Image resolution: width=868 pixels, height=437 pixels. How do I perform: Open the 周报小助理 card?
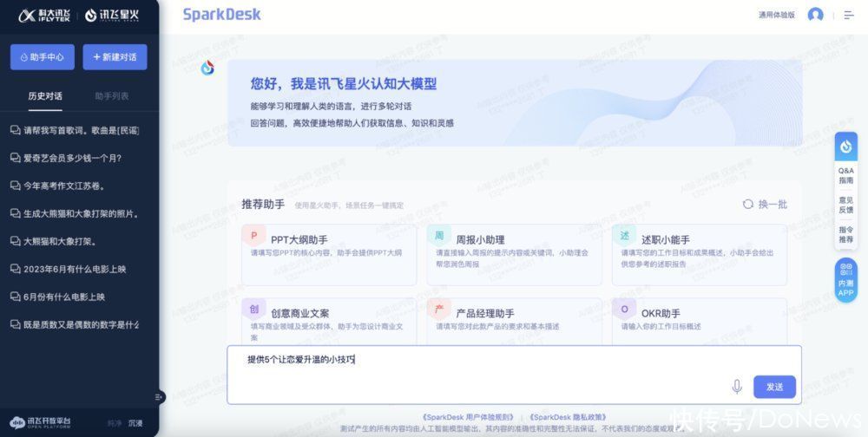514,255
